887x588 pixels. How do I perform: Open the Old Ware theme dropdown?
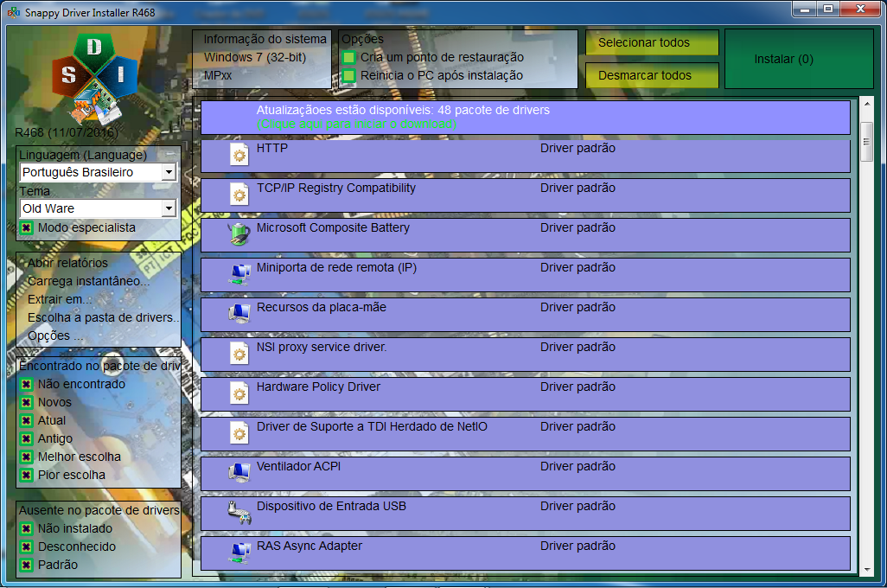[99, 208]
